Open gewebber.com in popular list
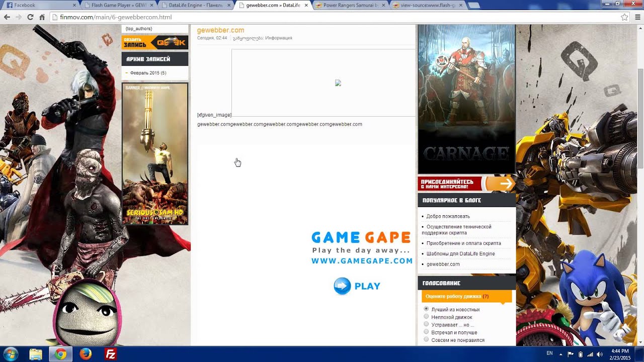644x362 pixels. coord(443,264)
